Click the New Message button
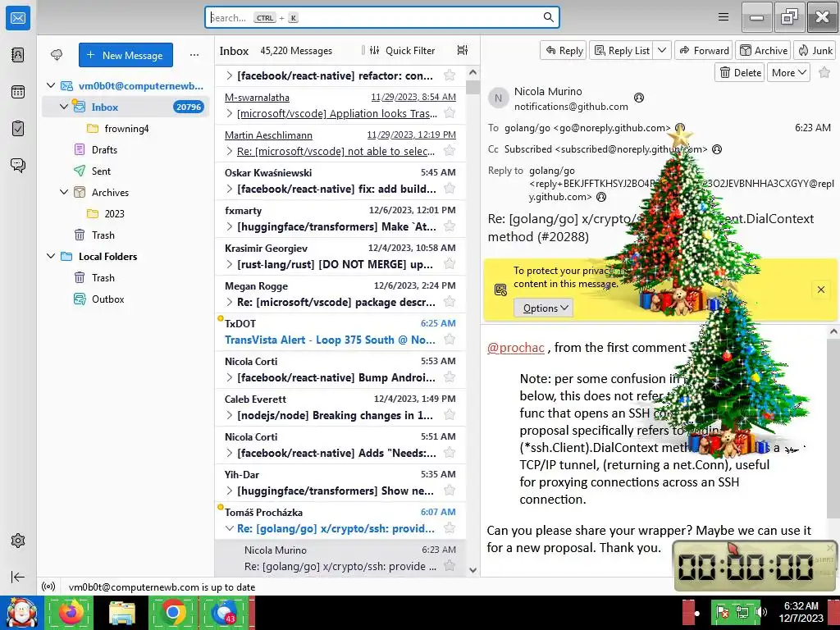 (x=126, y=55)
